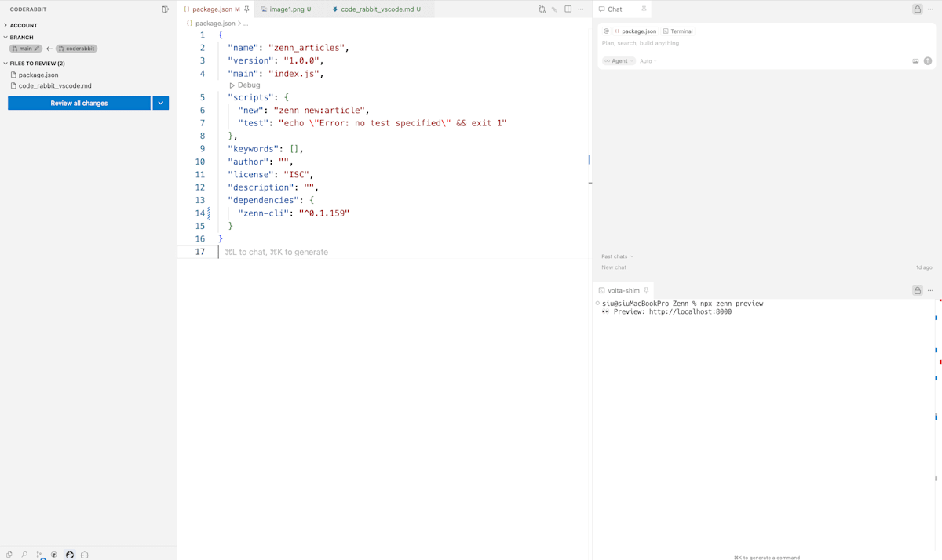942x560 pixels.
Task: Open the GitHub view icon in activity bar
Action: (x=54, y=555)
